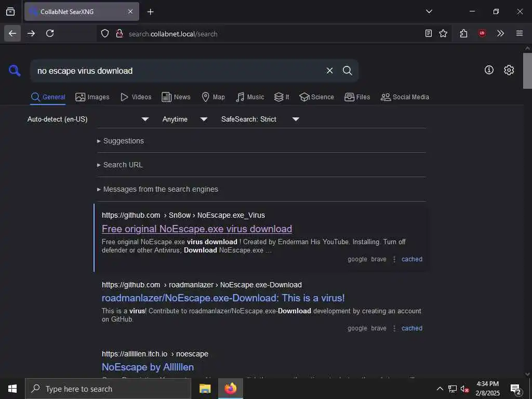Open the Windows Start menu

click(x=12, y=389)
